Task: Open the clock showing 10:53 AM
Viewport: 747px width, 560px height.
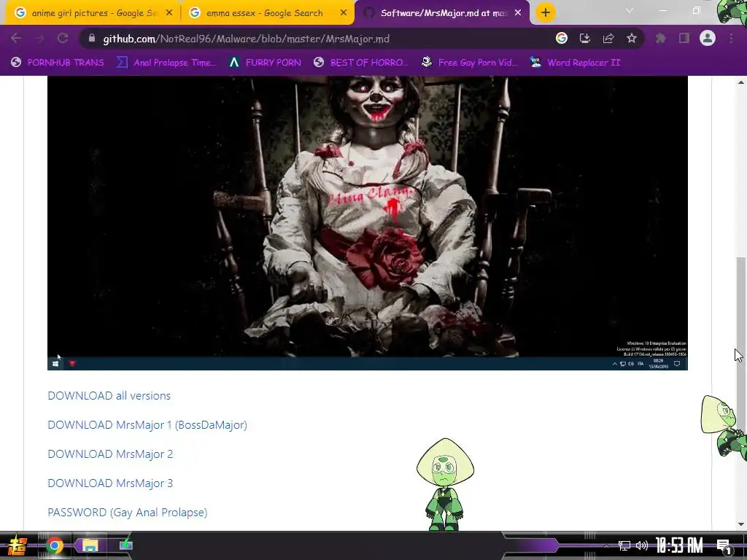Action: point(679,545)
